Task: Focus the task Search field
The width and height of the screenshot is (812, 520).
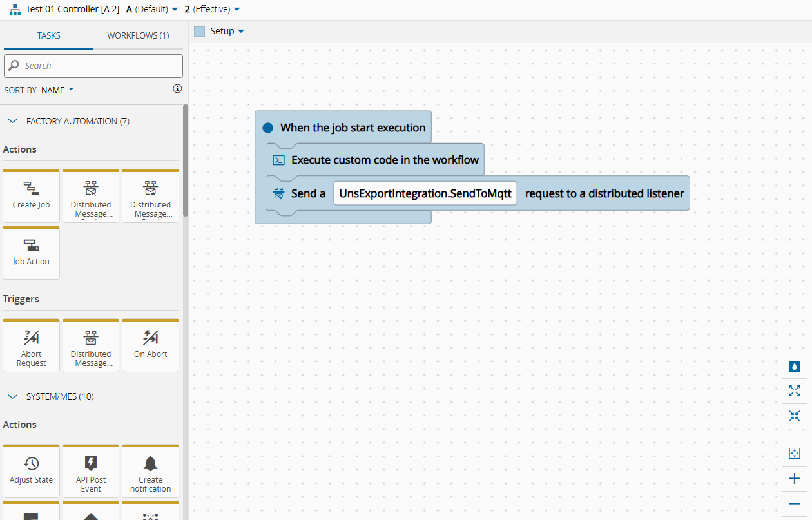Action: (93, 66)
